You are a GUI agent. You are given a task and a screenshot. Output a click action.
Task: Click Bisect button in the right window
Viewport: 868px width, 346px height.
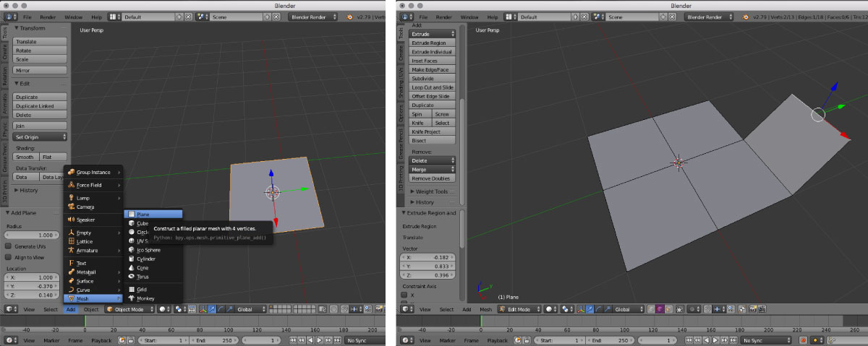click(433, 141)
